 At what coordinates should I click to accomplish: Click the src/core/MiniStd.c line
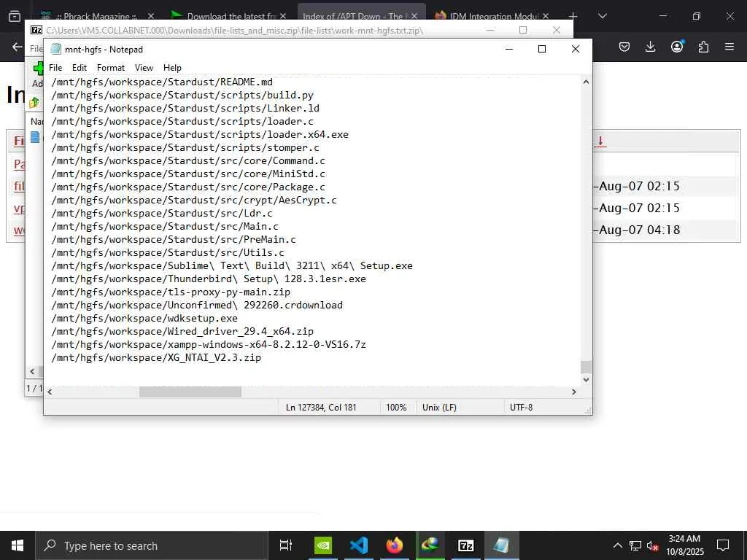[x=188, y=174]
